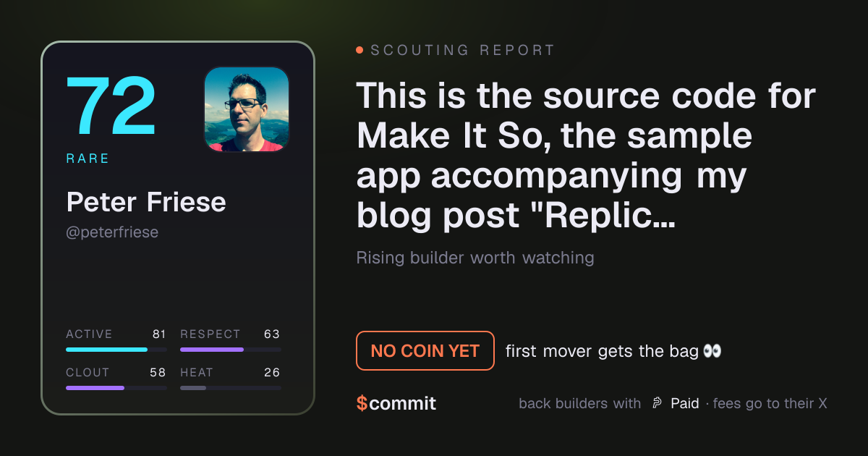Click the Peter Friese name
Image resolution: width=868 pixels, height=456 pixels.
pyautogui.click(x=146, y=202)
